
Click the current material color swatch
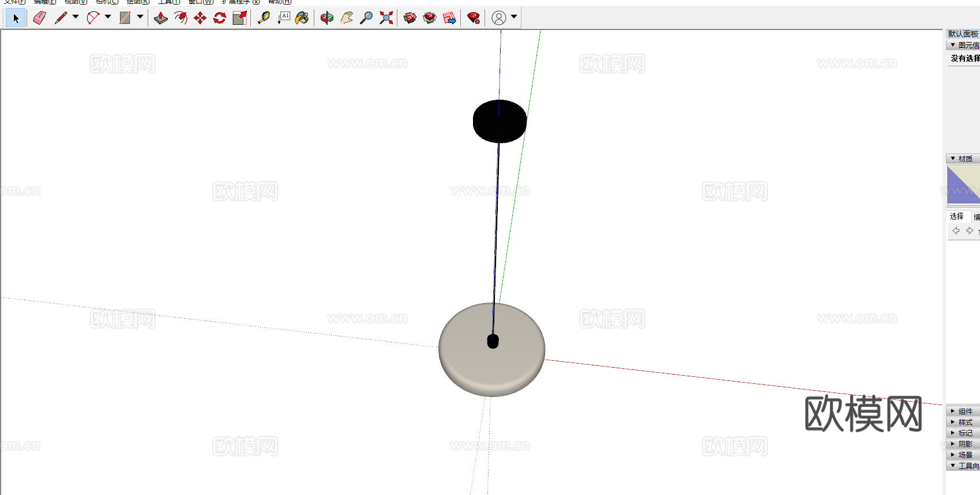click(x=963, y=184)
